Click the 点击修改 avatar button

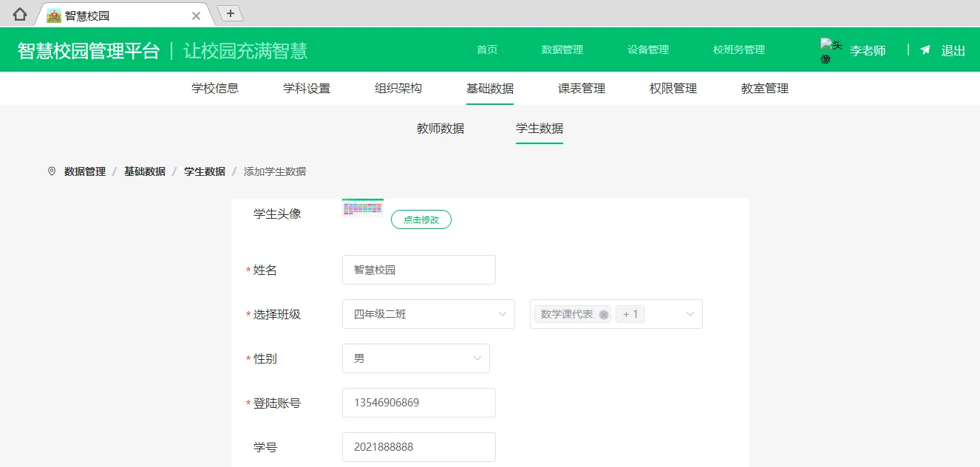[x=421, y=219]
